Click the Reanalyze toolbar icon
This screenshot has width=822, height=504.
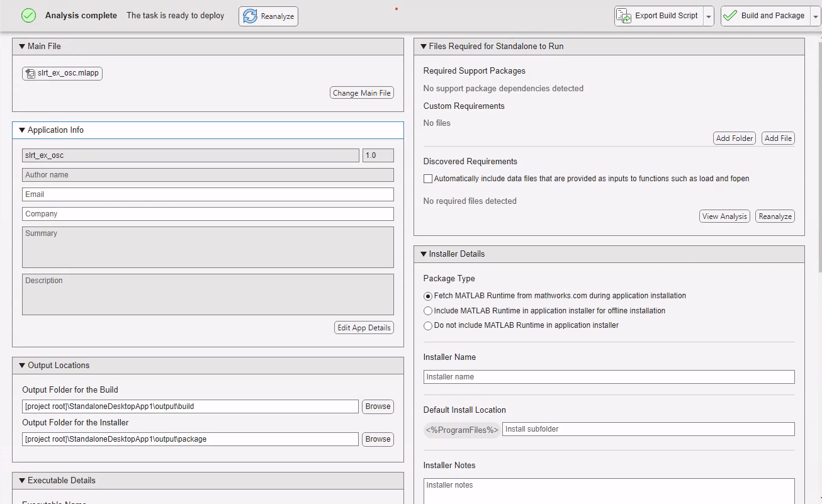(x=251, y=16)
